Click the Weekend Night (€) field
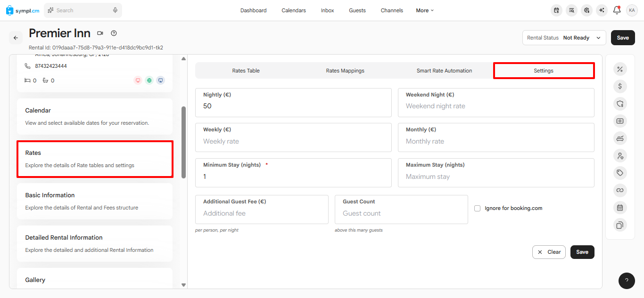The height and width of the screenshot is (298, 644). click(496, 103)
